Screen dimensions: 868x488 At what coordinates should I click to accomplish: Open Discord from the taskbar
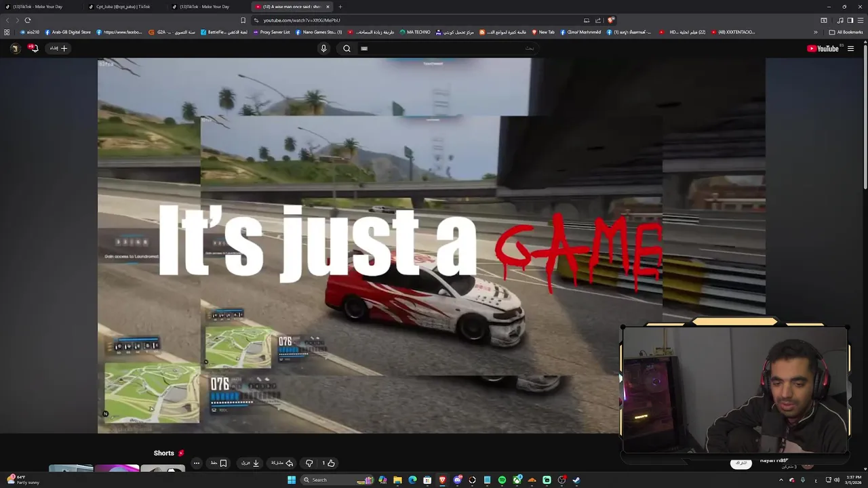click(x=457, y=480)
